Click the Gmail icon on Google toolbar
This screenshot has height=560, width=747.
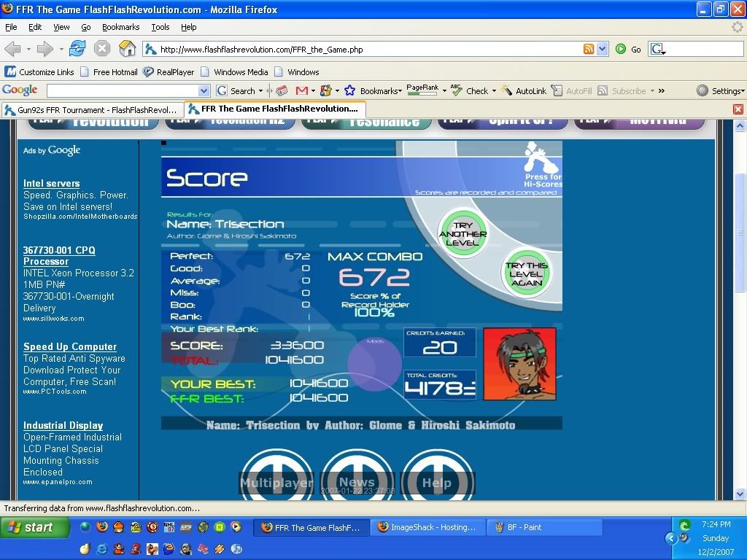302,90
